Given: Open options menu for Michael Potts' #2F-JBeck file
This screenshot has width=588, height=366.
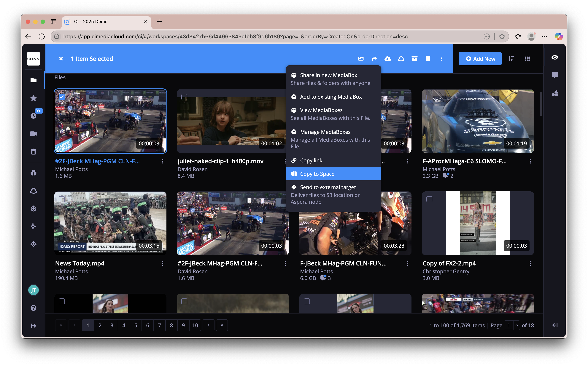Looking at the screenshot, I should (x=163, y=161).
